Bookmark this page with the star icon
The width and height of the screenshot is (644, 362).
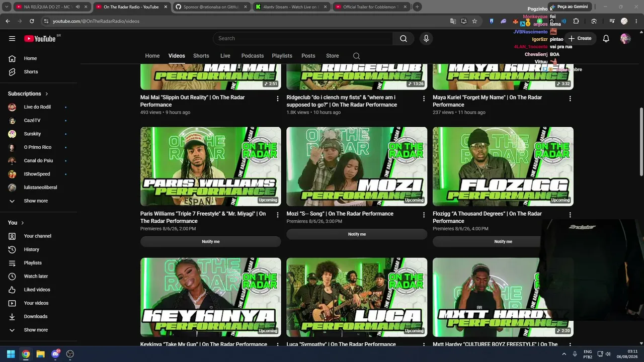pyautogui.click(x=474, y=21)
